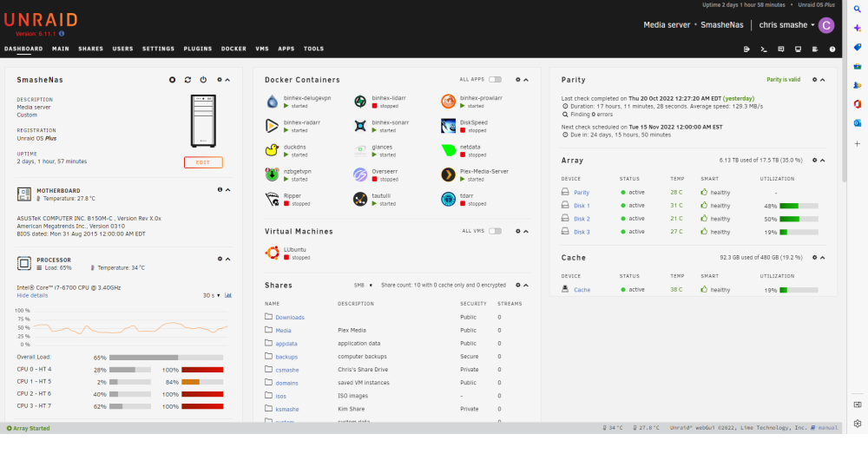Collapse the Docker Containers section
The image size is (868, 467).
[526, 80]
